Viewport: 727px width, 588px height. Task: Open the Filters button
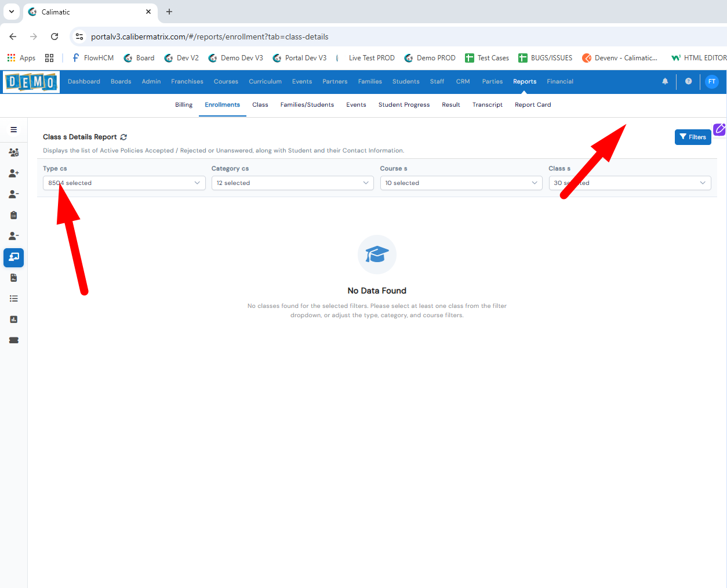click(693, 137)
